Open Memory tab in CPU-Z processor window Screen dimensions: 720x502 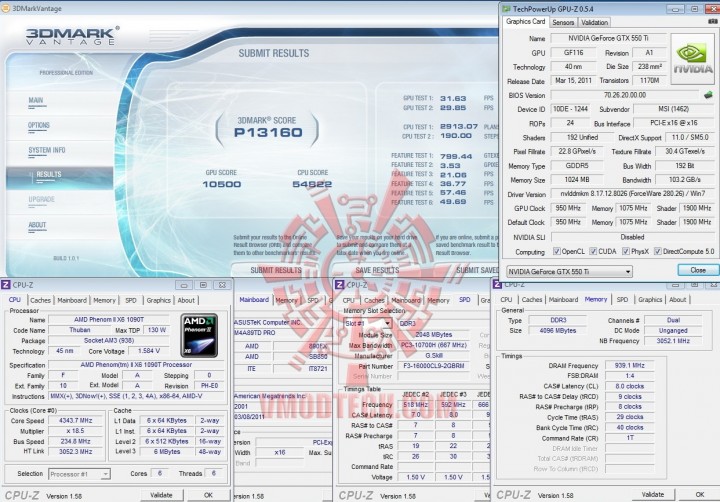pos(104,300)
